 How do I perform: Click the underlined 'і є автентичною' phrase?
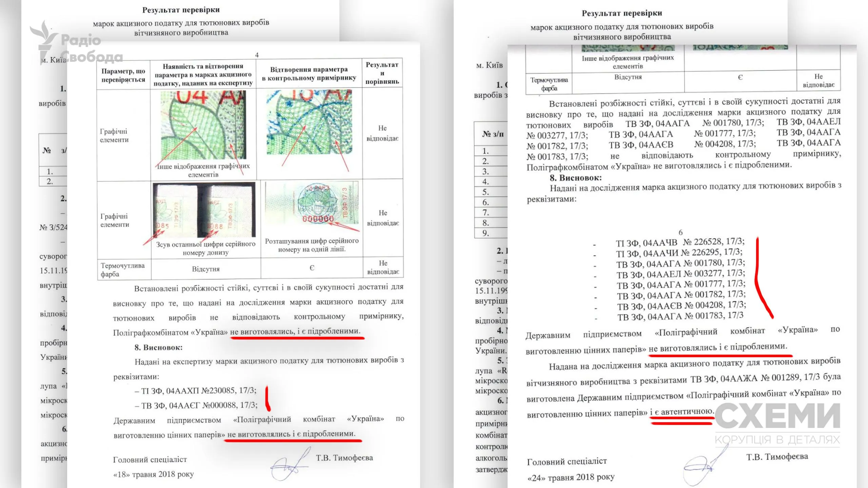[x=682, y=412]
